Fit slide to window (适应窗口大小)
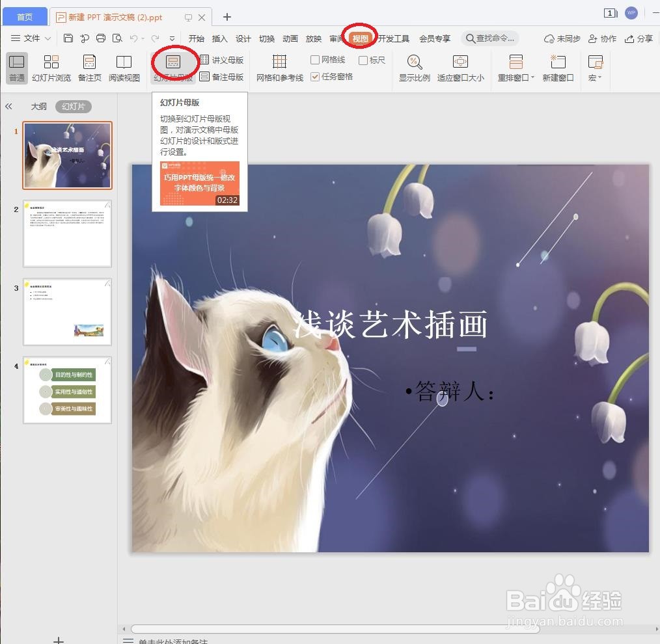The height and width of the screenshot is (644, 660). [460, 68]
